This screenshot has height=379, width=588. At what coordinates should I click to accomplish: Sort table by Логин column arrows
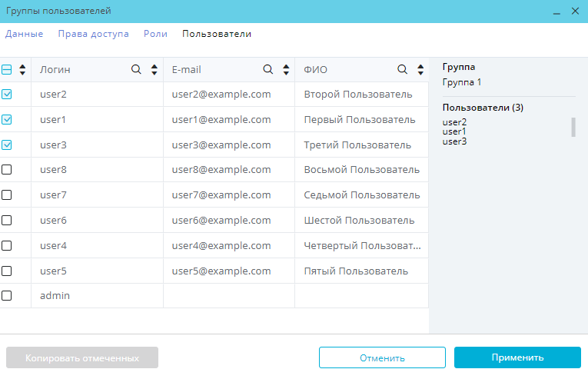154,69
